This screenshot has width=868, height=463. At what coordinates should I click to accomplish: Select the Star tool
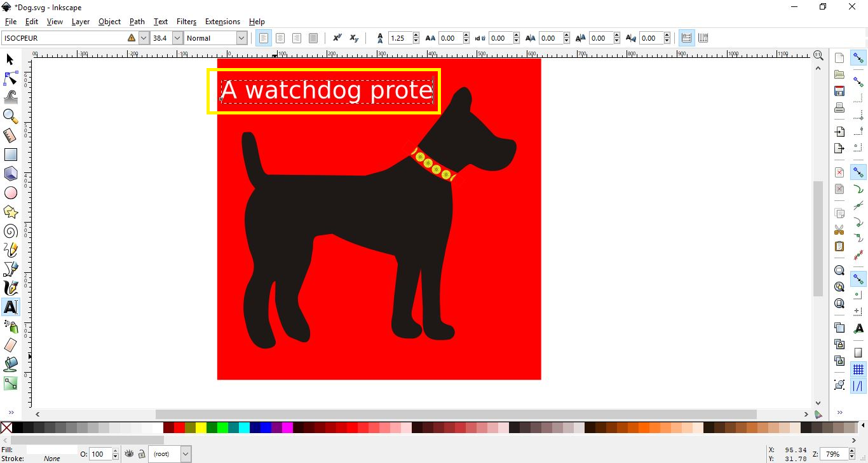[x=10, y=211]
